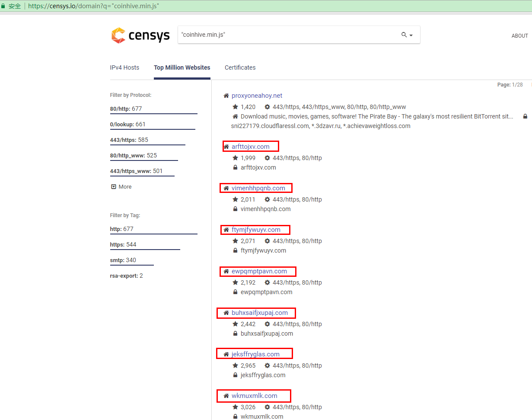Open the proxyoneahoy.net result
Viewport: 532px width, 420px height.
tap(257, 96)
